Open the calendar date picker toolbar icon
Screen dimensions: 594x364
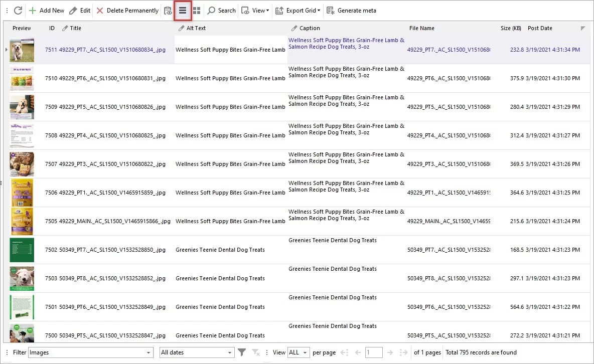coord(168,10)
